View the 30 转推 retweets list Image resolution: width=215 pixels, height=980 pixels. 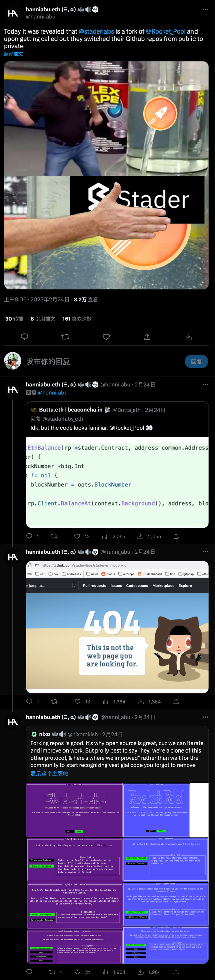coord(14,319)
